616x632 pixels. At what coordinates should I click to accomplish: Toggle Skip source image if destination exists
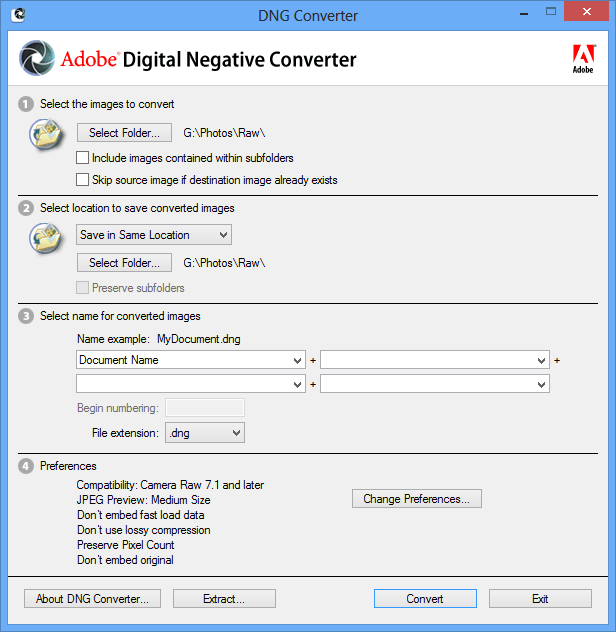pyautogui.click(x=84, y=180)
